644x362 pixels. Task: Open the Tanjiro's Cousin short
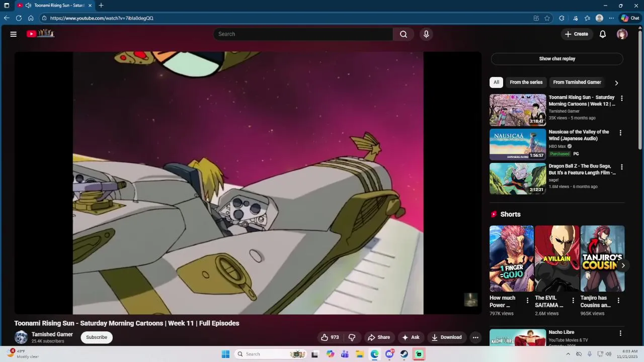click(x=602, y=258)
